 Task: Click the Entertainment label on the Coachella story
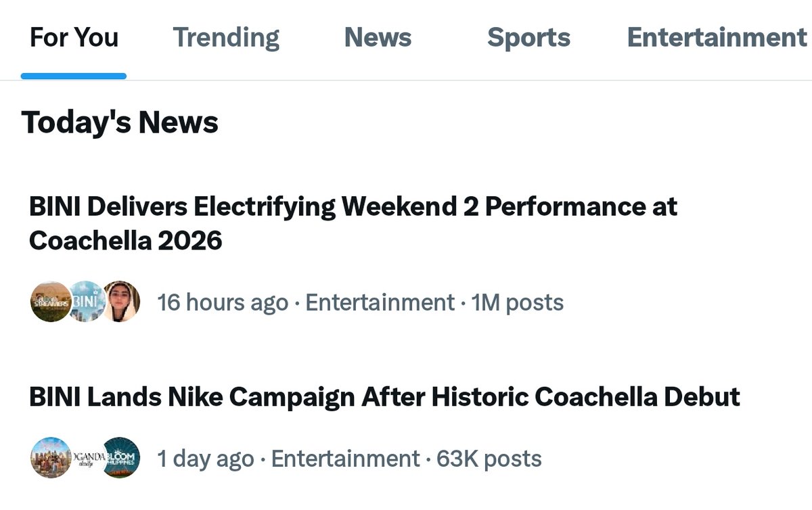point(380,302)
